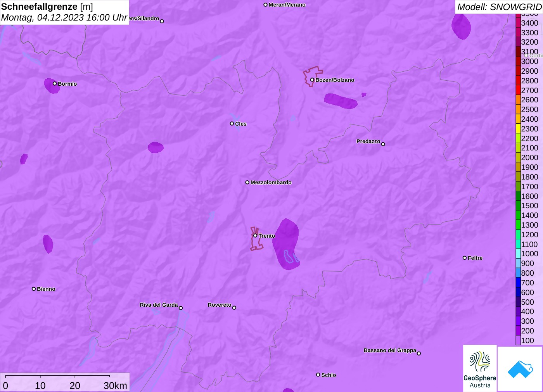
Task: Click the Riva del Garda marker
Action: [181, 308]
